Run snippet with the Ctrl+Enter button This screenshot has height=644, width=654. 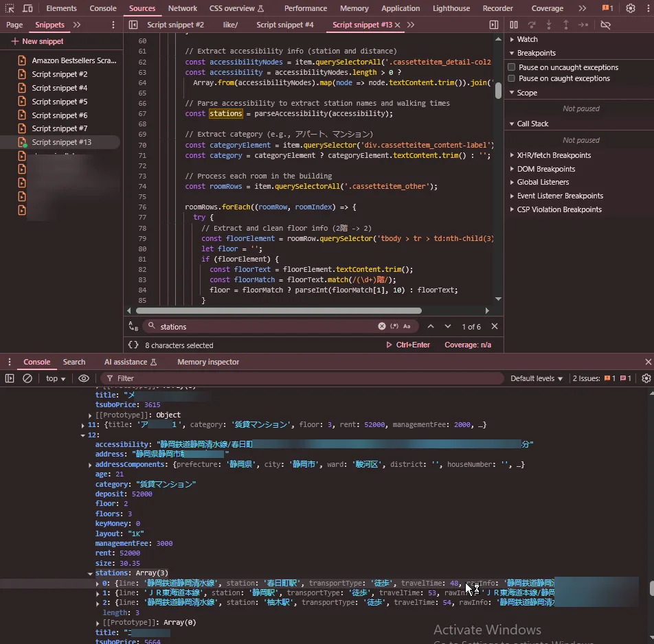(408, 345)
